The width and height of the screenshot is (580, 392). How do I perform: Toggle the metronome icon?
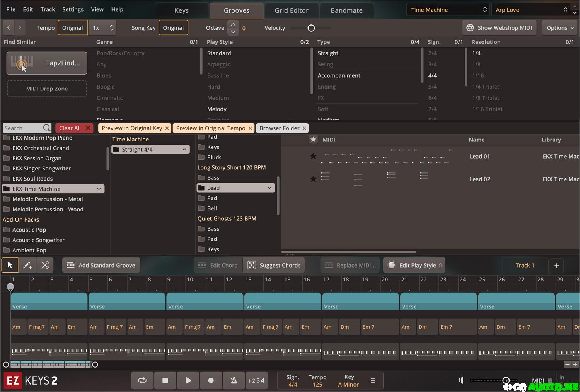(234, 380)
